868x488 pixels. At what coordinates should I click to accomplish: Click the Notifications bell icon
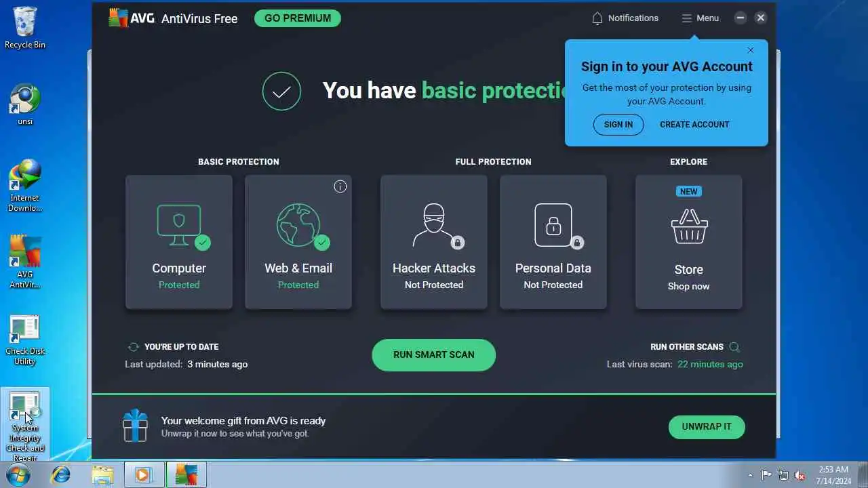click(x=597, y=18)
